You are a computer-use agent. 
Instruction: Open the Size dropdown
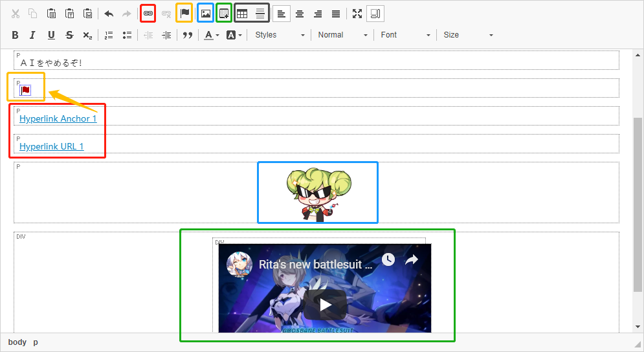click(468, 35)
